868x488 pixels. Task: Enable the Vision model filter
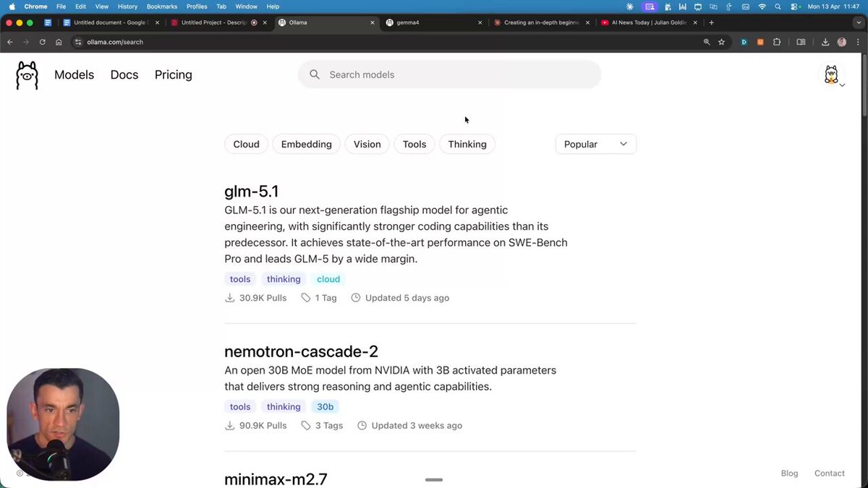pos(367,144)
